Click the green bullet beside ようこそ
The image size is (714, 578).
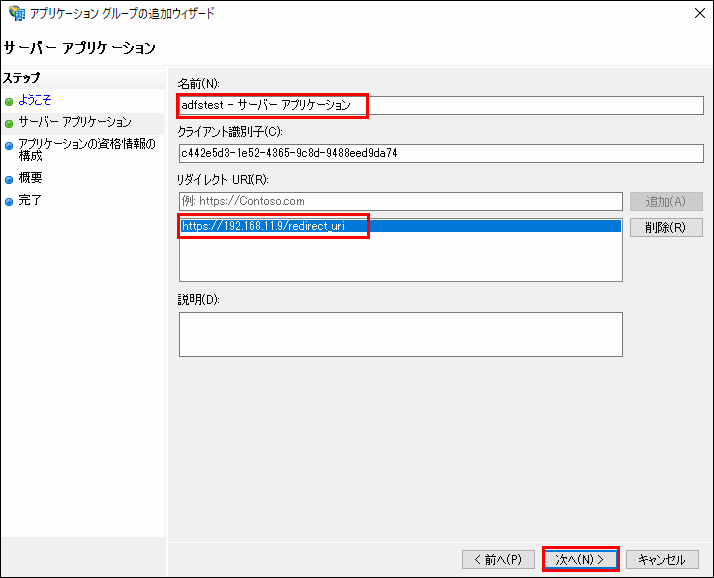click(9, 102)
